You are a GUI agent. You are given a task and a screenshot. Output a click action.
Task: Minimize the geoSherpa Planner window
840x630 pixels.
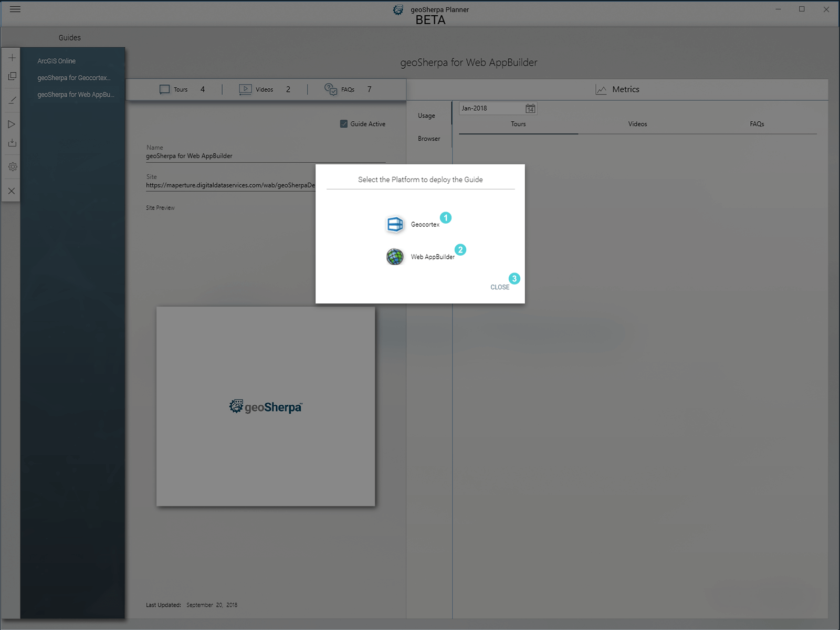[x=778, y=9]
